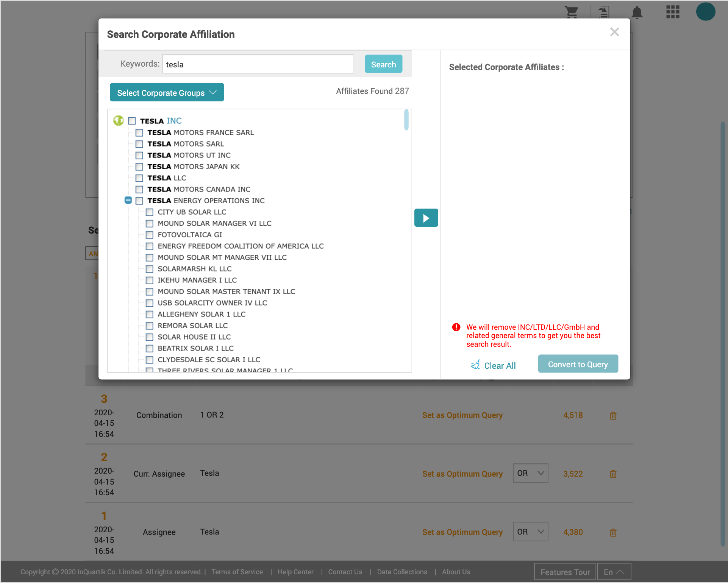
Task: Collapse TESLA ENERGY OPERATIONS INC tree node
Action: point(128,200)
